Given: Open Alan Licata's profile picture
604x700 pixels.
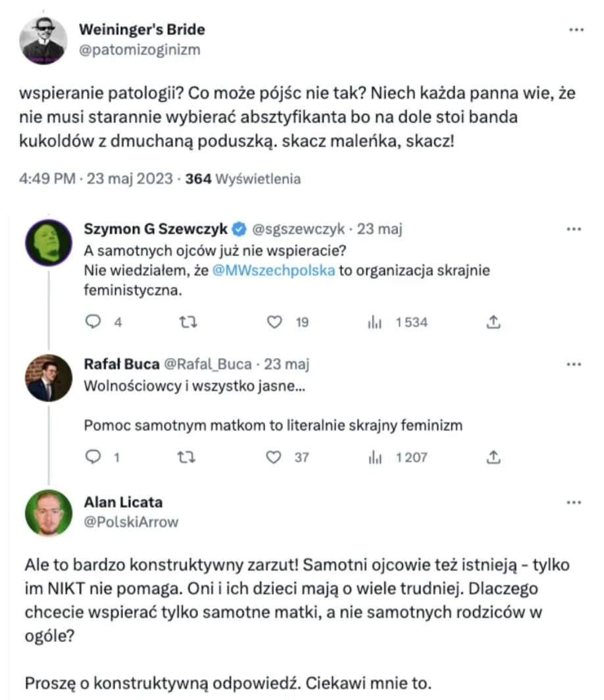Looking at the screenshot, I should point(49,512).
